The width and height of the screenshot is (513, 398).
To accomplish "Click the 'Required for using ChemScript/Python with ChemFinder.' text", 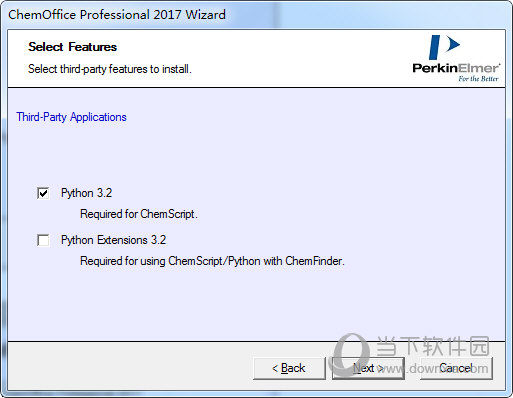I will [x=212, y=261].
